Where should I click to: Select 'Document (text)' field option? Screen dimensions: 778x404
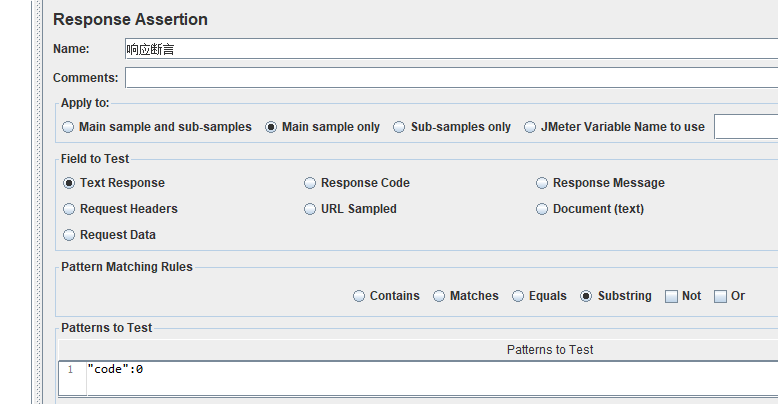point(542,209)
